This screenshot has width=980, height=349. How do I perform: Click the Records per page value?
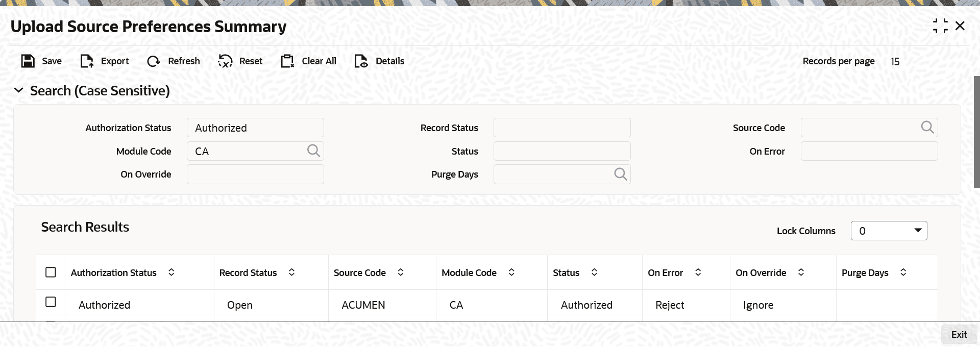pyautogui.click(x=895, y=62)
